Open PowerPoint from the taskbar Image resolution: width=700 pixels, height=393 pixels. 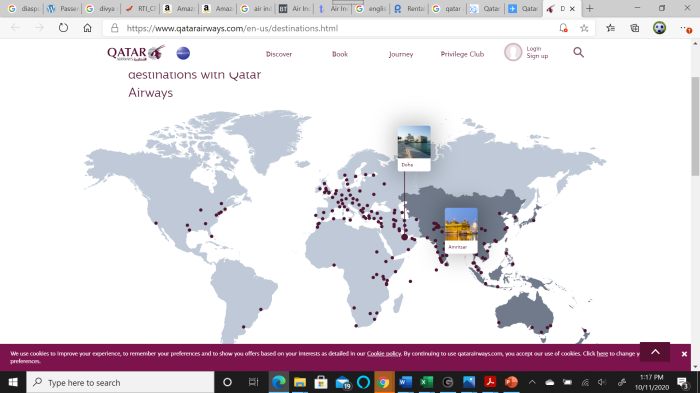point(511,382)
